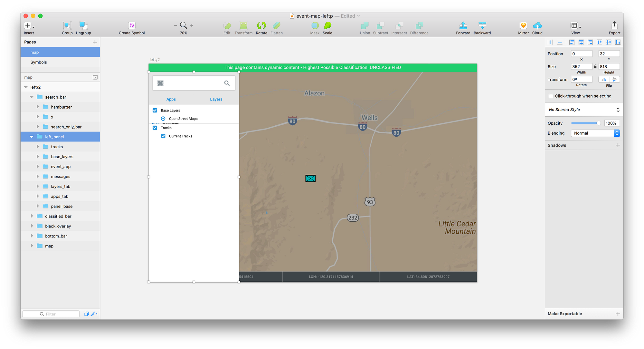The height and width of the screenshot is (349, 644).
Task: Click the Opacity slider
Action: (x=585, y=123)
